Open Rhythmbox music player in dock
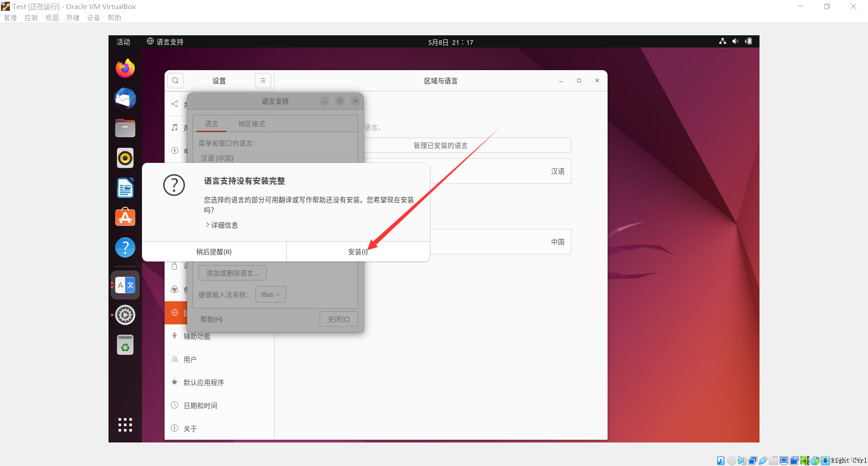 [x=125, y=158]
